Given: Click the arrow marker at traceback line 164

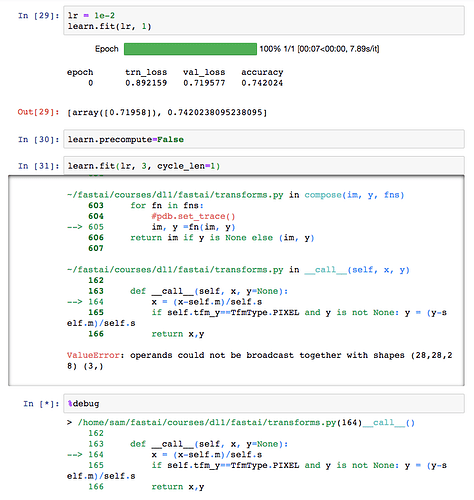Looking at the screenshot, I should tap(74, 302).
